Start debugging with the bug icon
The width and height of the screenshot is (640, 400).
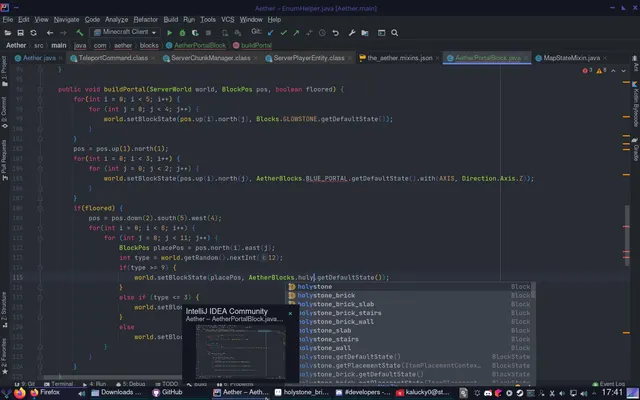[x=182, y=33]
